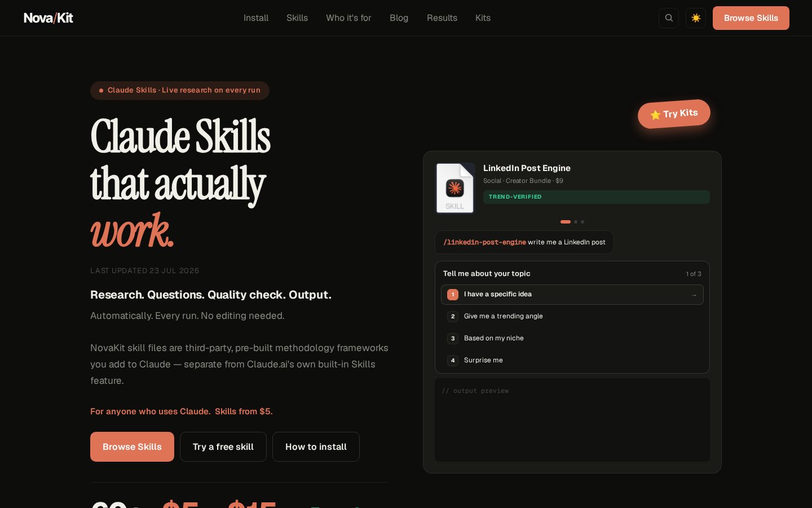
Task: Open the Results nav item
Action: click(442, 18)
